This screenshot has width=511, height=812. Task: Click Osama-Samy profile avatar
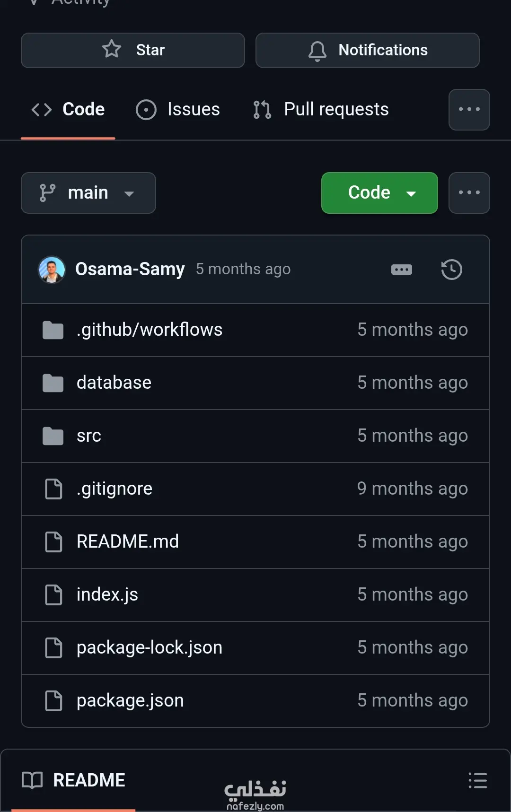(x=52, y=270)
